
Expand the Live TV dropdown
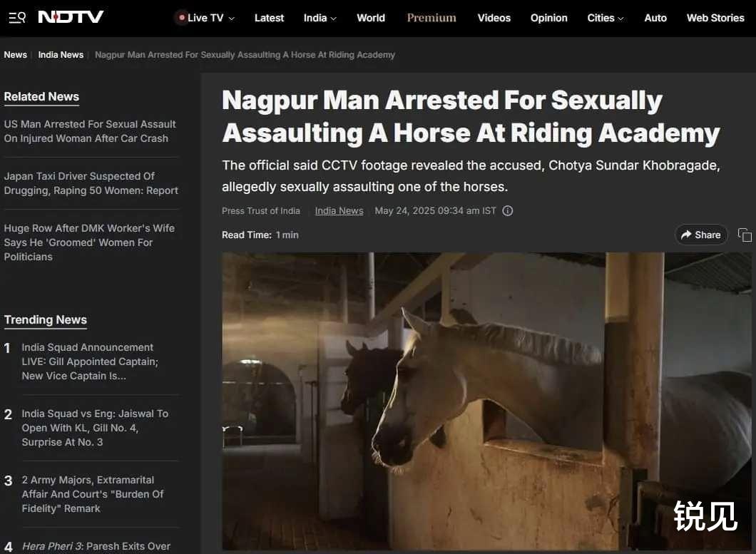231,19
